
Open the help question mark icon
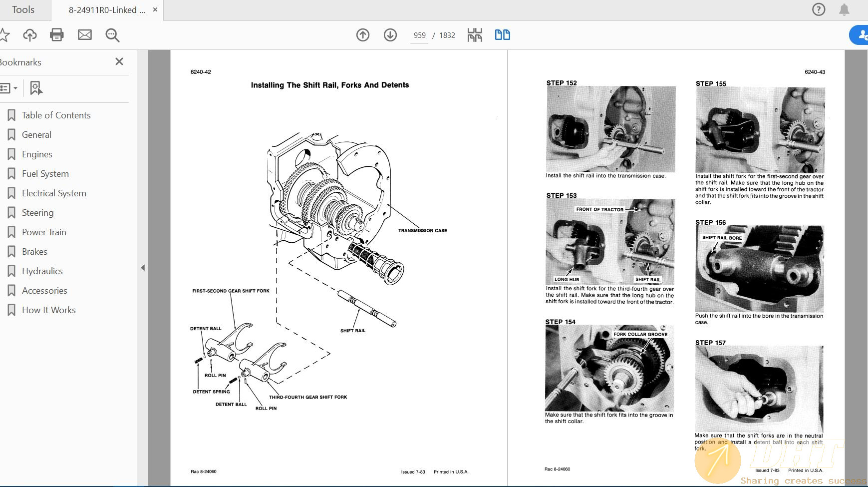point(819,9)
